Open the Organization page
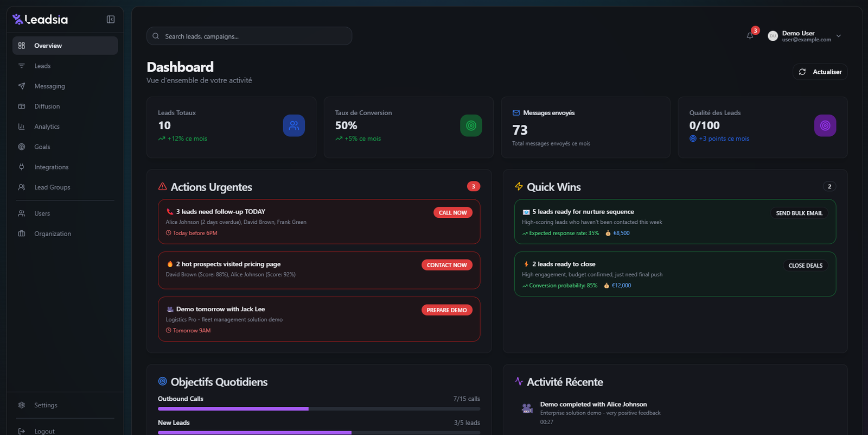The height and width of the screenshot is (435, 868). (x=65, y=234)
